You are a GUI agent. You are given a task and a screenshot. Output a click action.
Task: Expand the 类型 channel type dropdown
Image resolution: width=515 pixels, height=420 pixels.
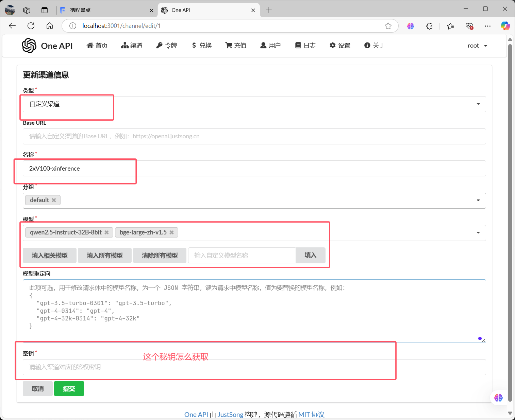tap(478, 104)
